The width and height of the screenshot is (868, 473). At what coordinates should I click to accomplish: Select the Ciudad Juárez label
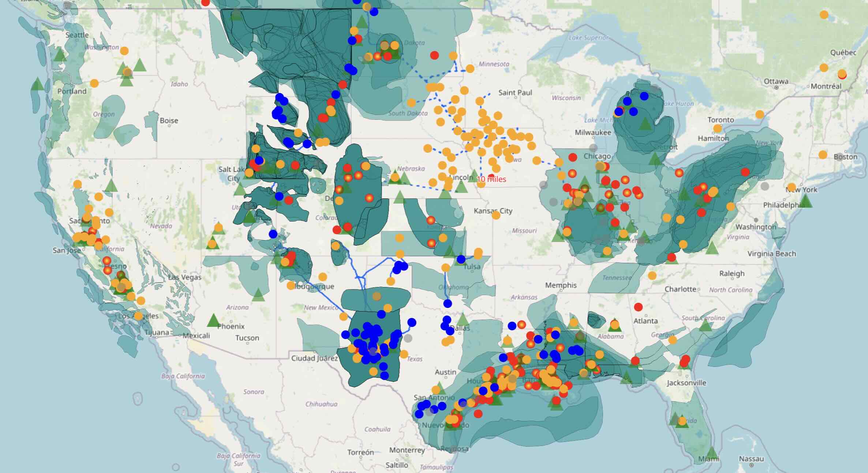coord(314,358)
